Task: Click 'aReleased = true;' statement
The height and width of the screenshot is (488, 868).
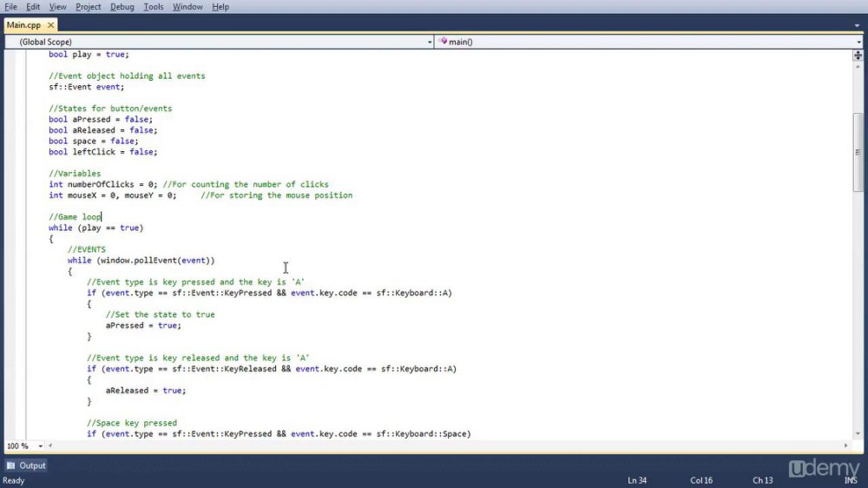Action: click(146, 391)
